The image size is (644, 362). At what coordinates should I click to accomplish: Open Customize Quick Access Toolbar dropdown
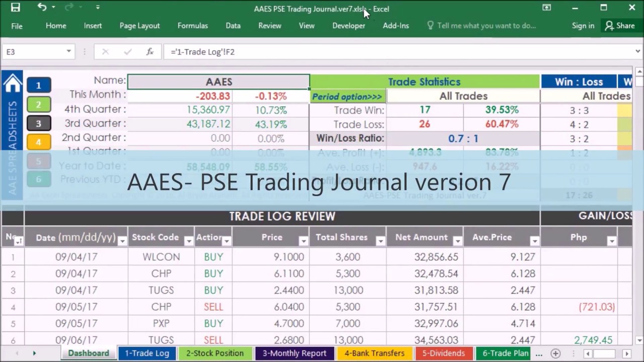pos(98,8)
